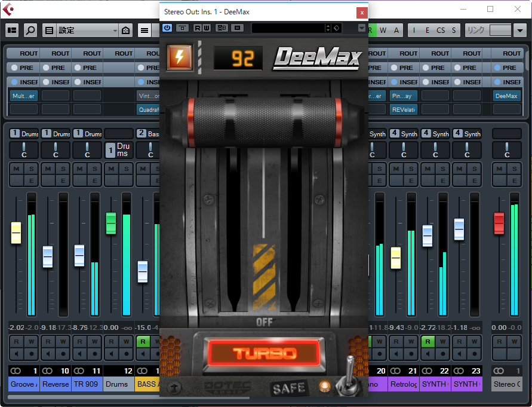Click the リンク link button
This screenshot has width=532, height=407.
click(x=476, y=30)
